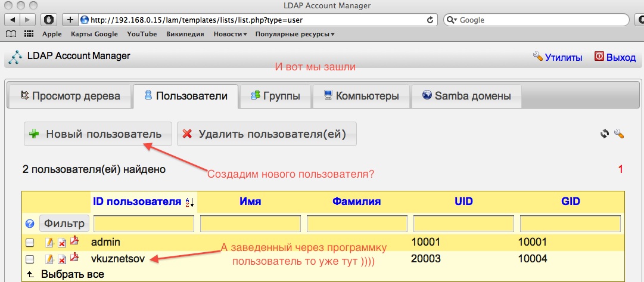This screenshot has height=282, width=644.
Task: Check the admin row checkbox
Action: tap(30, 243)
